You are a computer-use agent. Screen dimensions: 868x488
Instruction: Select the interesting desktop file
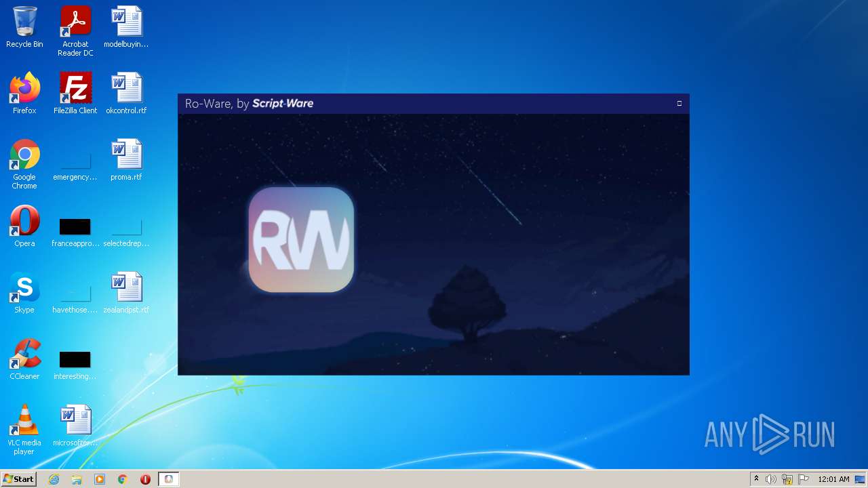point(75,365)
